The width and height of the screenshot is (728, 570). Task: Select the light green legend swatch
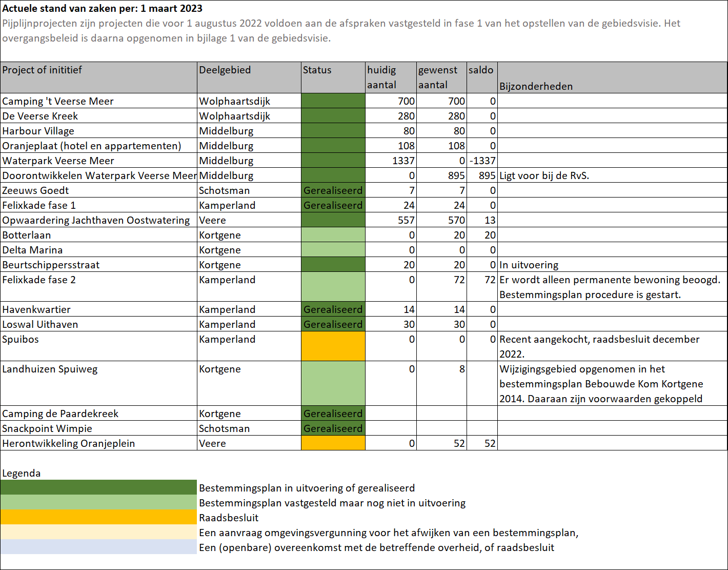pyautogui.click(x=98, y=502)
